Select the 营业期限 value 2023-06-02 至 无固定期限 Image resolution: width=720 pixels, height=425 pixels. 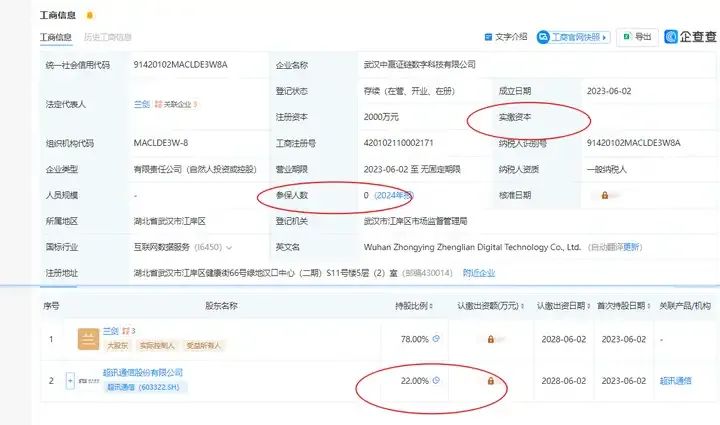tap(412, 169)
